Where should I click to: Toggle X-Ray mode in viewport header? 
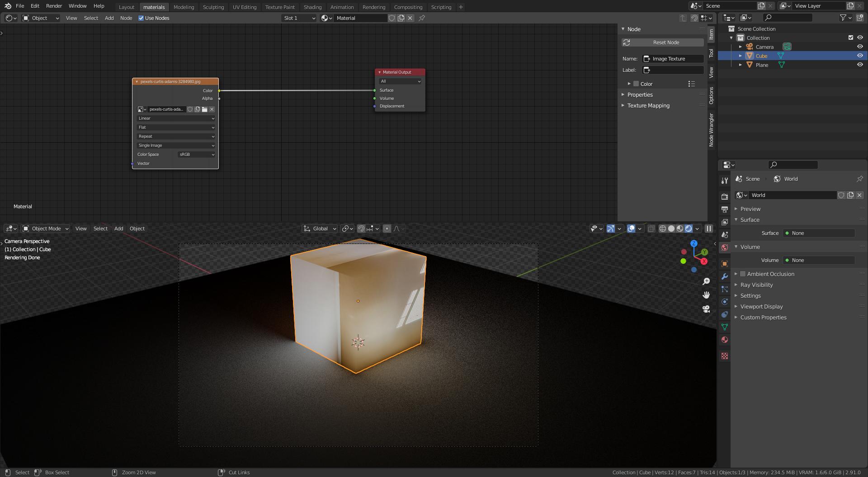(x=651, y=229)
